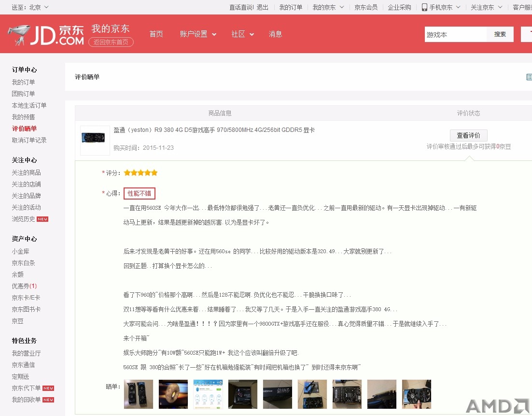
Task: Open 京东会员 link
Action: pyautogui.click(x=366, y=7)
